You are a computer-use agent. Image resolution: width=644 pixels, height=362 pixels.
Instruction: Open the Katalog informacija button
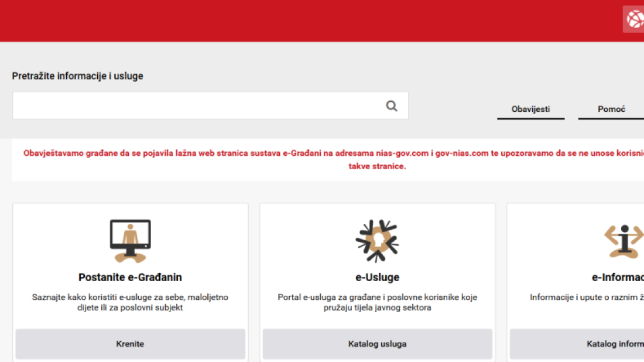click(x=577, y=344)
